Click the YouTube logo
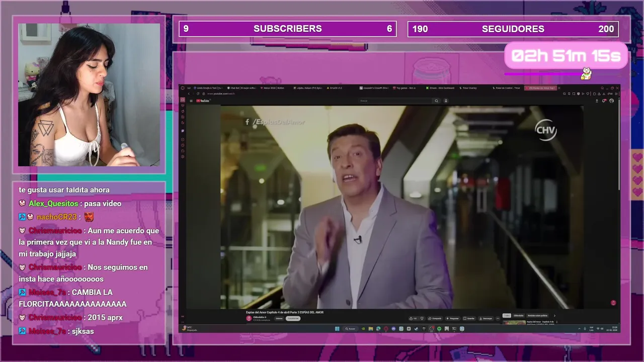This screenshot has width=644, height=362. (203, 101)
